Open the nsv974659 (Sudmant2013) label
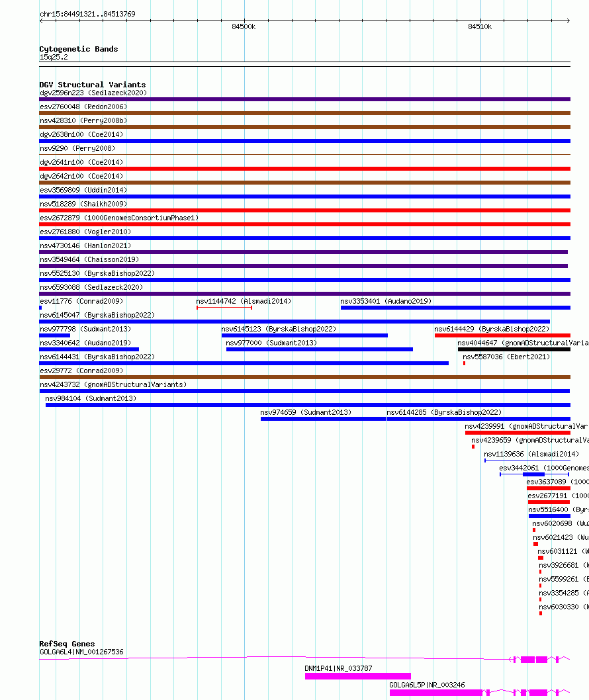The image size is (589, 700). (x=306, y=412)
